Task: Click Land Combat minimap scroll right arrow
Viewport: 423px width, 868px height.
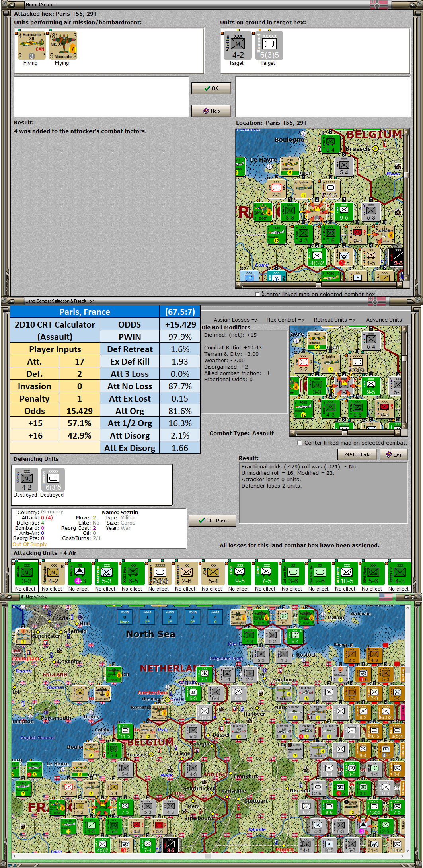Action: [x=398, y=433]
